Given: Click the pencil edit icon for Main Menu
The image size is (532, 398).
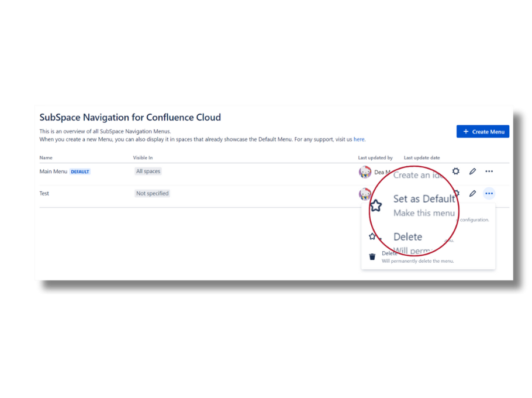Looking at the screenshot, I should click(x=472, y=171).
